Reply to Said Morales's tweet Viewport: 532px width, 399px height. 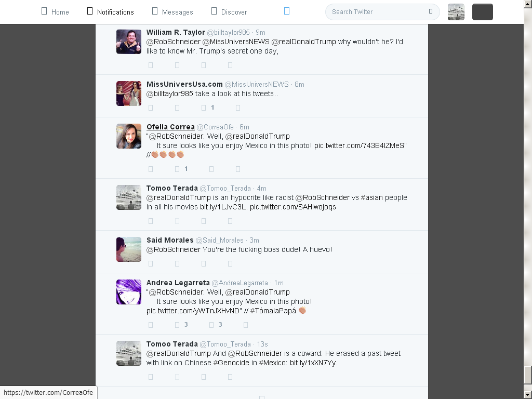tap(151, 263)
